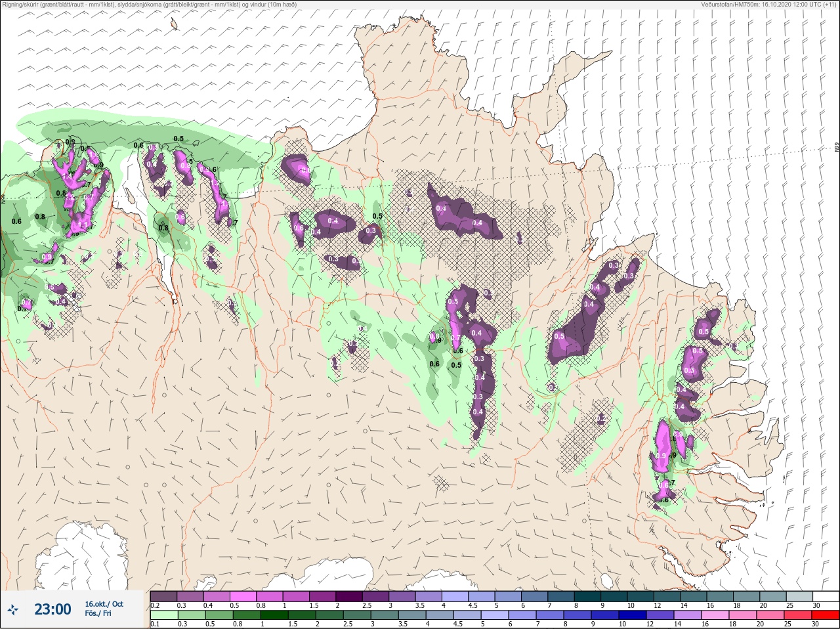The height and width of the screenshot is (629, 840).
Task: Click the date text '16.okt./ Oct'
Action: [x=104, y=604]
